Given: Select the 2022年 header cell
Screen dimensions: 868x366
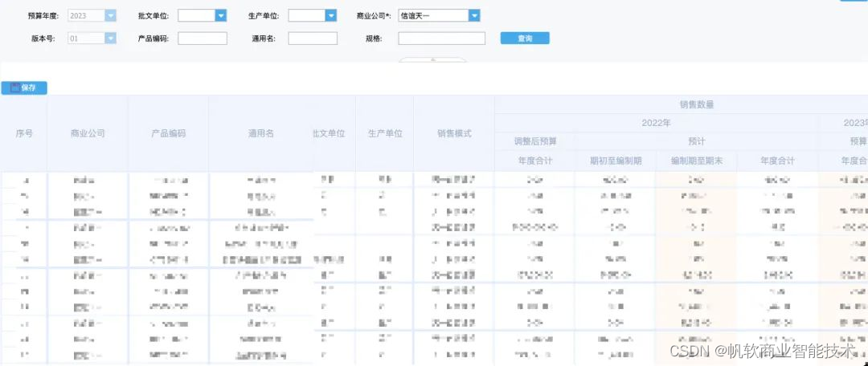Looking at the screenshot, I should tap(656, 123).
